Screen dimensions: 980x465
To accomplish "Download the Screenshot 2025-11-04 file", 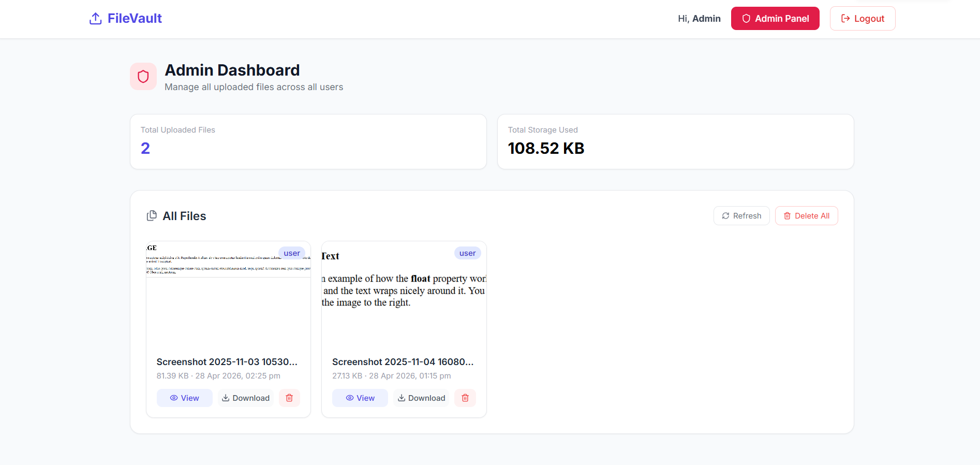I will pyautogui.click(x=421, y=398).
